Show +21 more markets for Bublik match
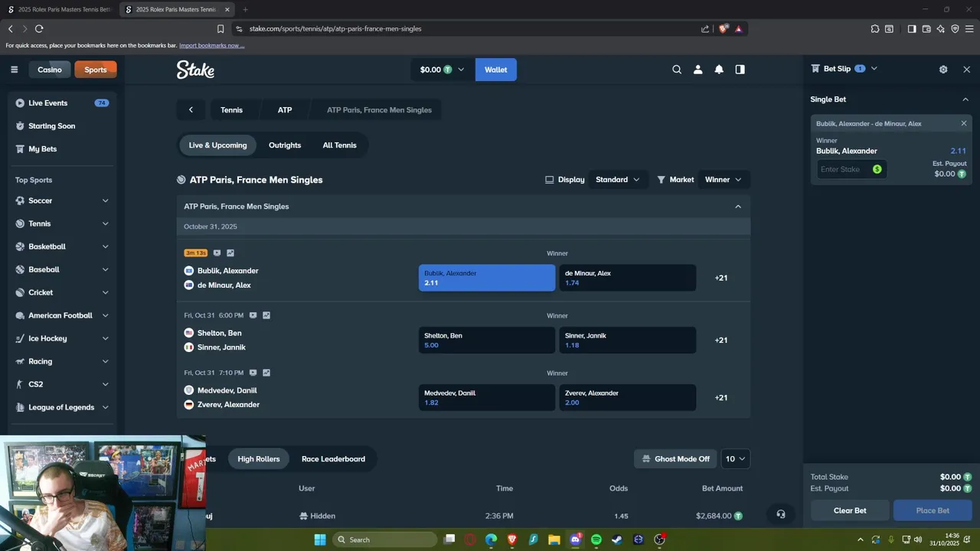The height and width of the screenshot is (551, 980). pyautogui.click(x=721, y=278)
